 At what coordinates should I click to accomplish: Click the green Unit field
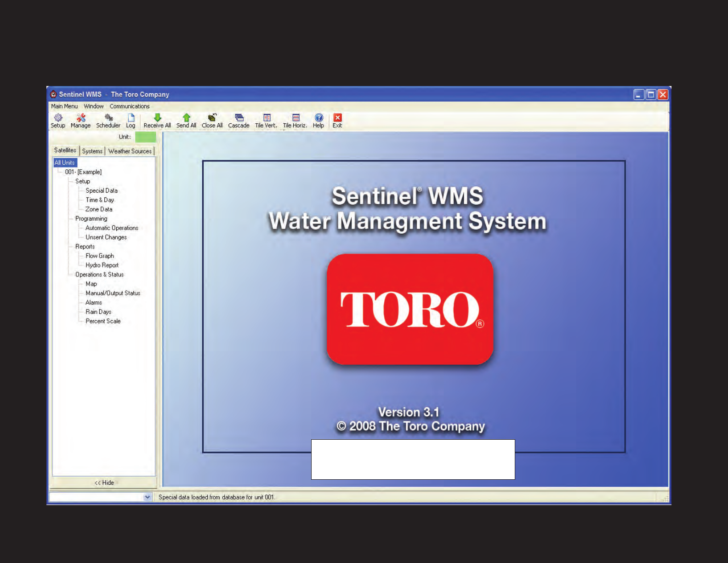(x=146, y=137)
